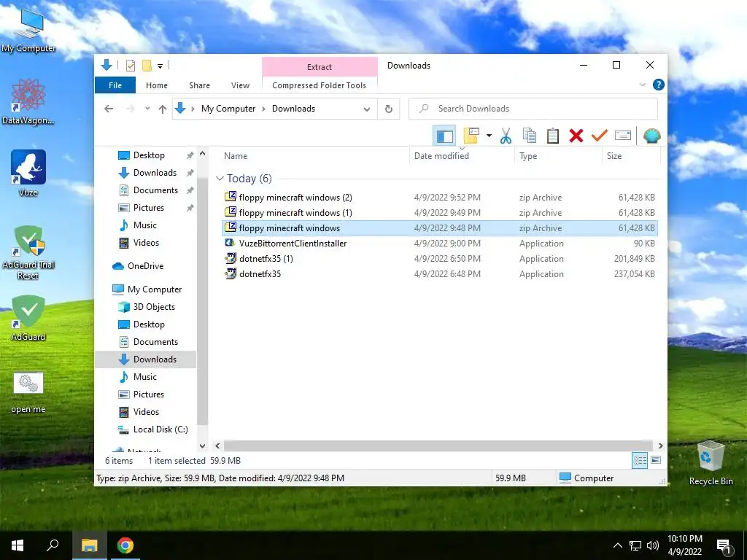Open the View ribbon tab
The image size is (747, 560).
pyautogui.click(x=240, y=85)
